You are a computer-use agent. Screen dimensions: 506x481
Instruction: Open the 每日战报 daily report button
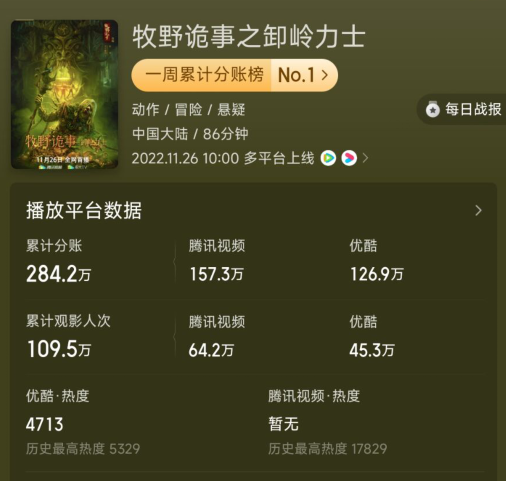point(462,109)
